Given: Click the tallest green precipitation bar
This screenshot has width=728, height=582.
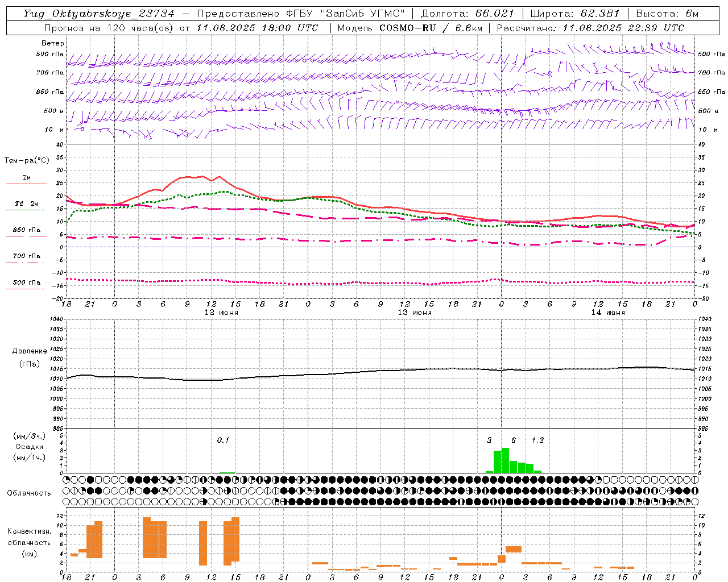Looking at the screenshot, I should [505, 460].
